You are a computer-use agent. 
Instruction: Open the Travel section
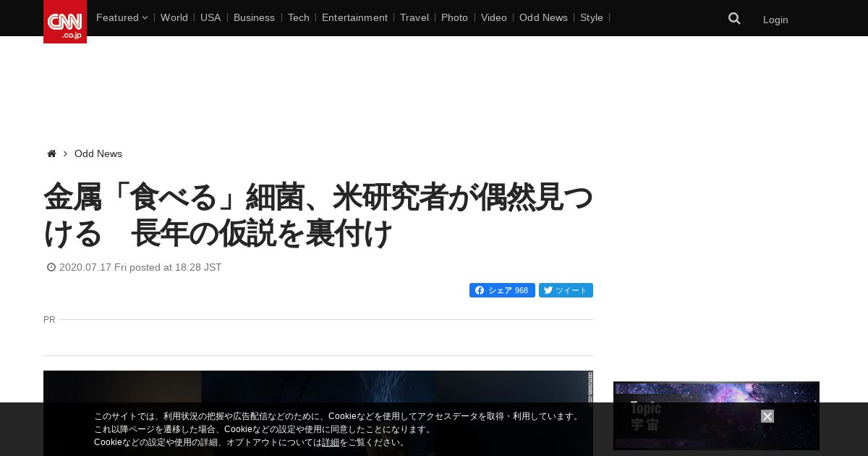414,17
